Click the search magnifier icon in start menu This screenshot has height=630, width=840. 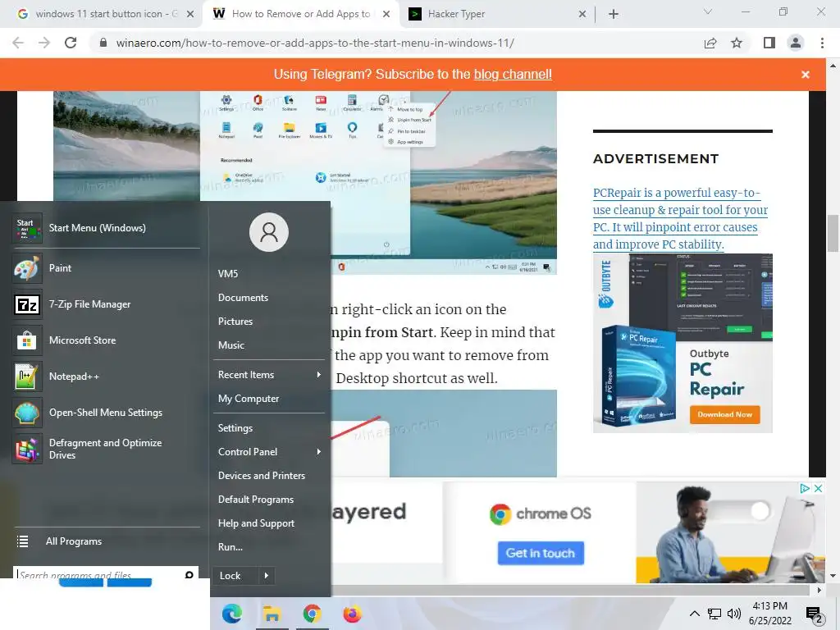189,575
